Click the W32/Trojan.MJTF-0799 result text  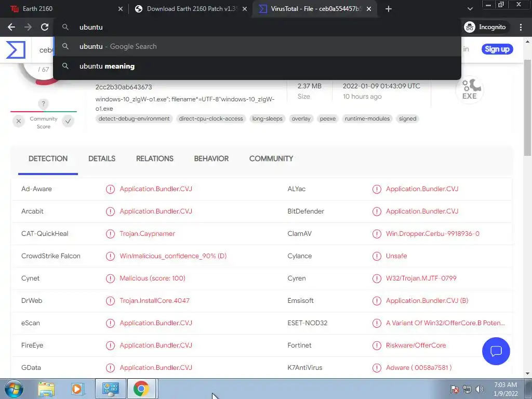point(421,278)
